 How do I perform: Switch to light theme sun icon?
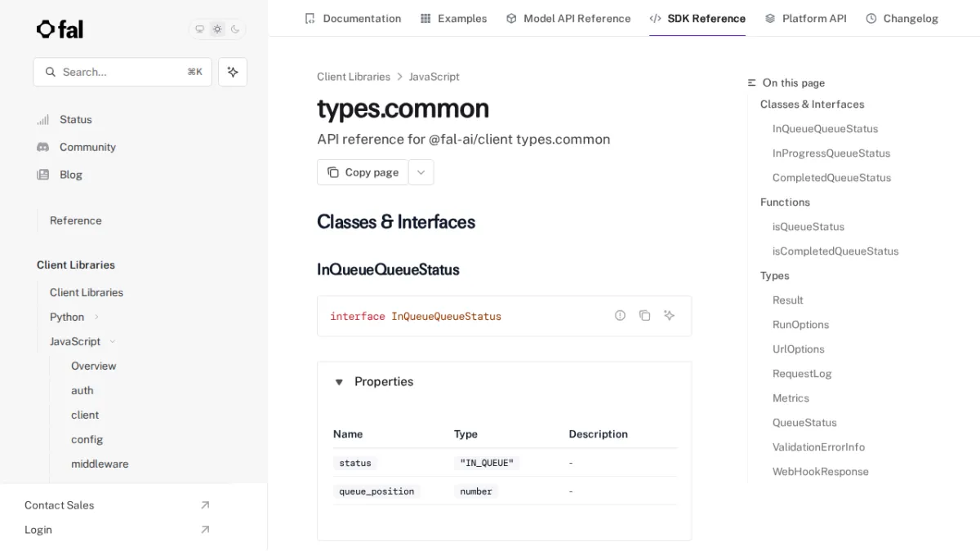coord(217,29)
